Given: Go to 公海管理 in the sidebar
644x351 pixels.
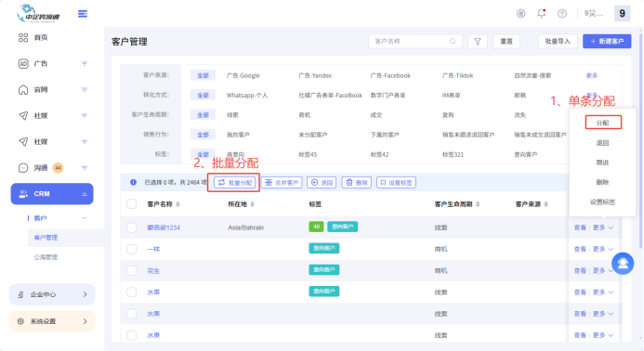Looking at the screenshot, I should [46, 257].
